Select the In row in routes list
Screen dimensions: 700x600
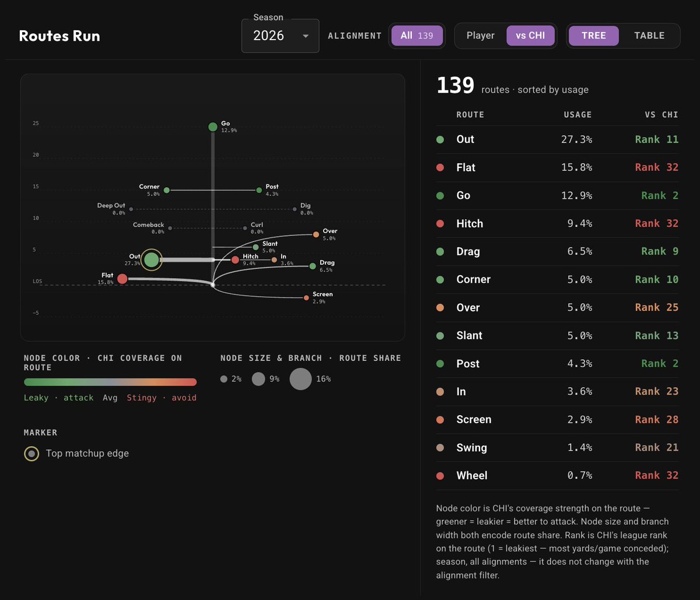[558, 391]
